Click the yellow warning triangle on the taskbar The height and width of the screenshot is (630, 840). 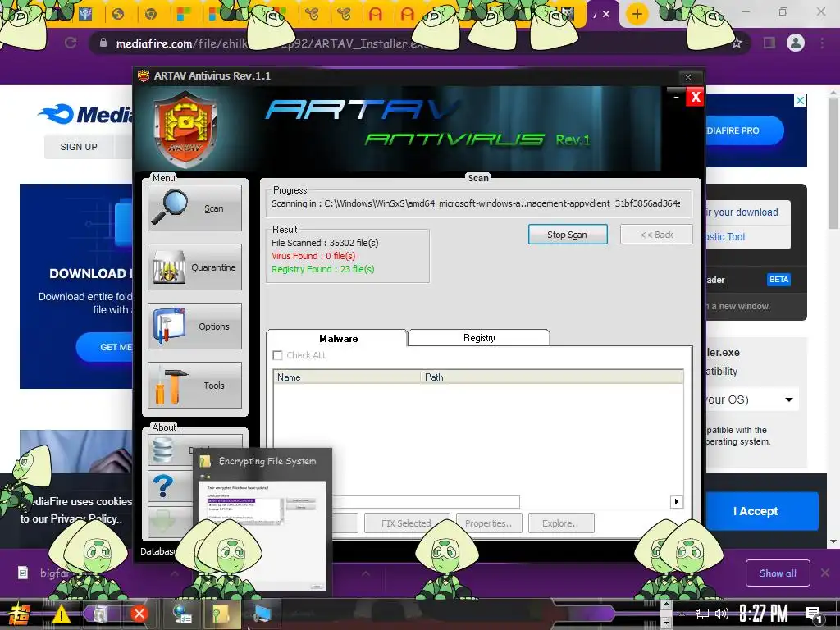[61, 614]
